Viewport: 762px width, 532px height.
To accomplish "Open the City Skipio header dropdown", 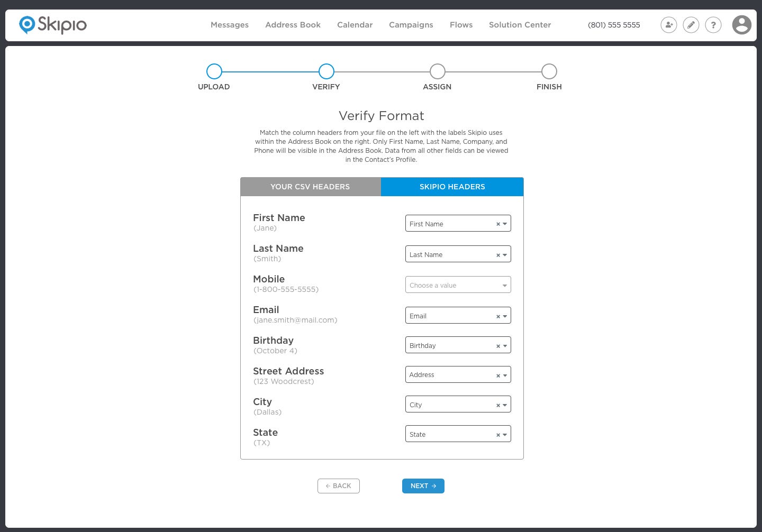I will (458, 405).
